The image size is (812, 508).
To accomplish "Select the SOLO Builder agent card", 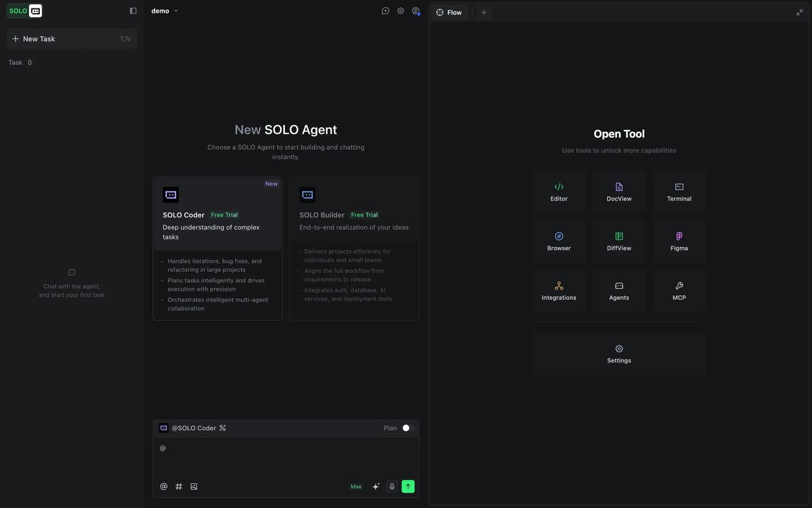I will point(354,248).
